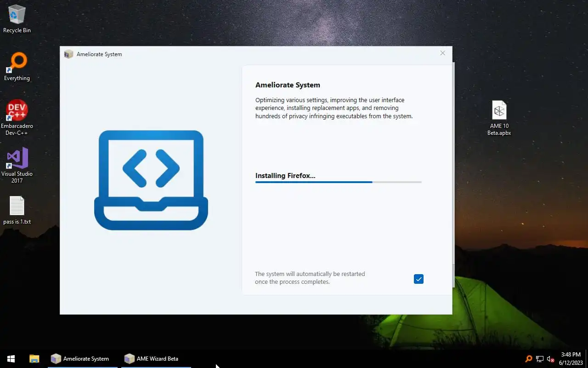The width and height of the screenshot is (588, 368).
Task: Click the muted volume tray icon
Action: pyautogui.click(x=551, y=359)
